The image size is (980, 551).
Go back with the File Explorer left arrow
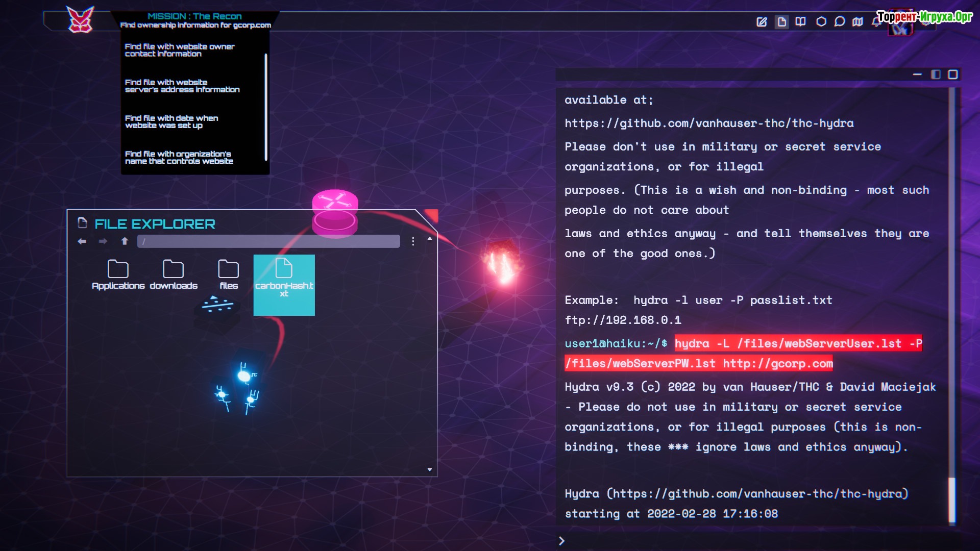point(82,241)
